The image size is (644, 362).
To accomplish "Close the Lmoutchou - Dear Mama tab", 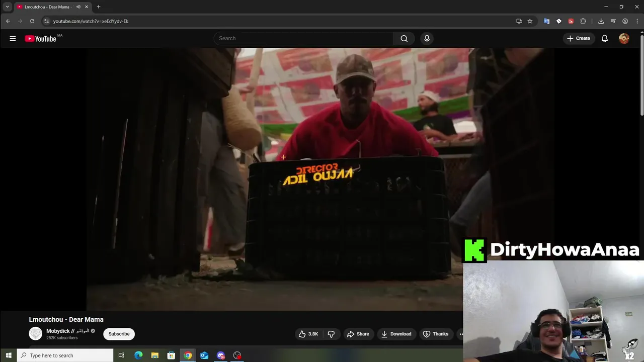I will [87, 7].
